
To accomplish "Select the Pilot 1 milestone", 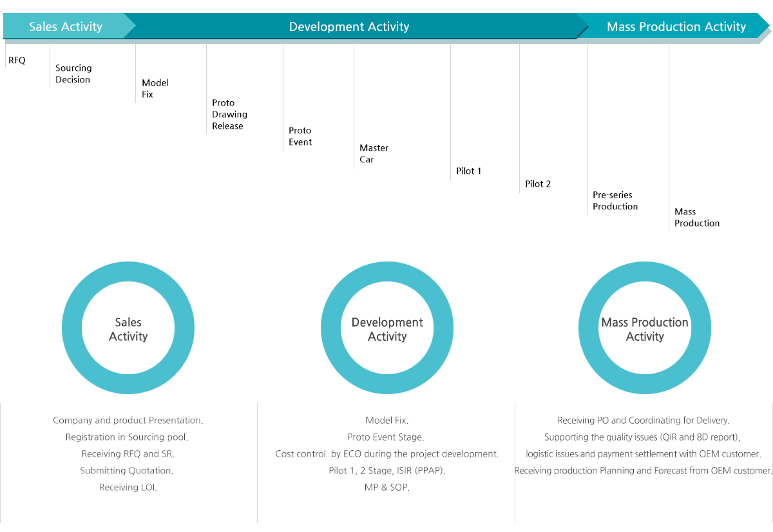I will click(x=468, y=171).
